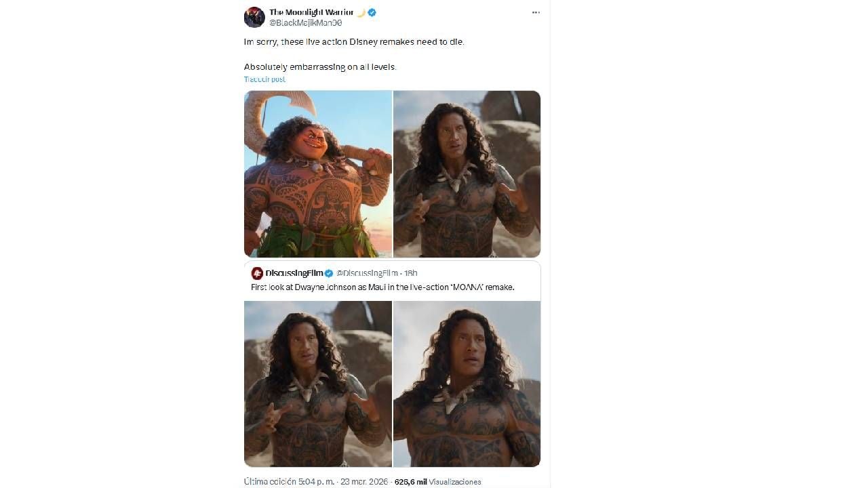The height and width of the screenshot is (488, 868).
Task: Click the main tweet text about Disney remakes
Action: tap(355, 54)
